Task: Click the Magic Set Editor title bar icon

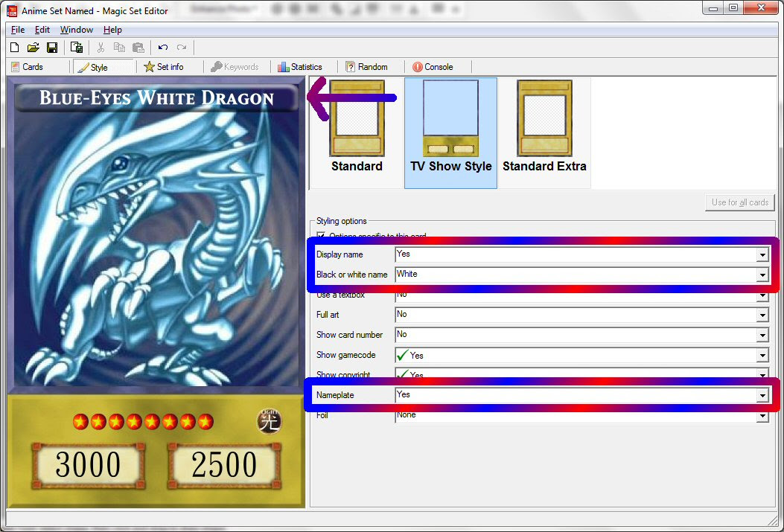Action: click(11, 10)
